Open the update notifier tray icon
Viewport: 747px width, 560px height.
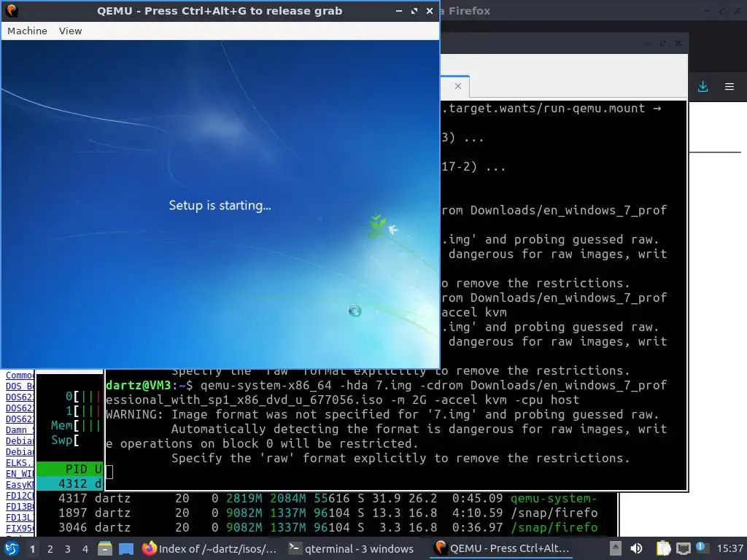[702, 548]
